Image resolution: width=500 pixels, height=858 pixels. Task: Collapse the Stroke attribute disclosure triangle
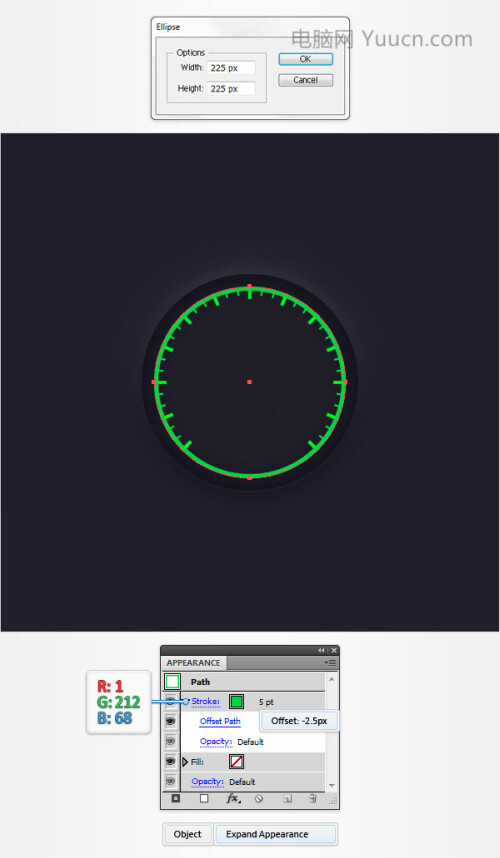[186, 701]
